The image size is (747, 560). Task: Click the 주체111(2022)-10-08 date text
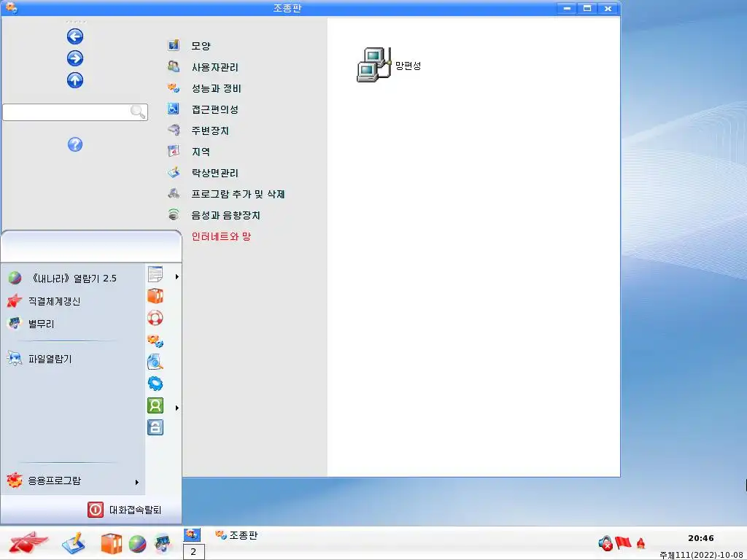tap(703, 555)
